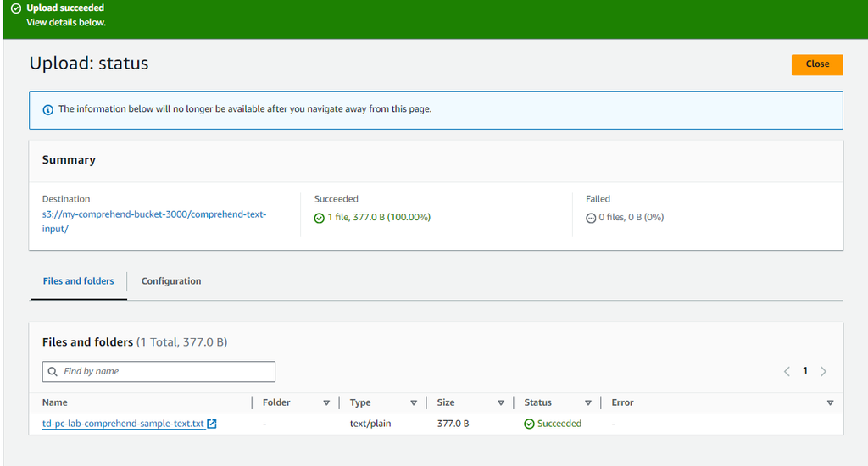Image resolution: width=868 pixels, height=466 pixels.
Task: Sort by Error column arrow
Action: pos(830,403)
